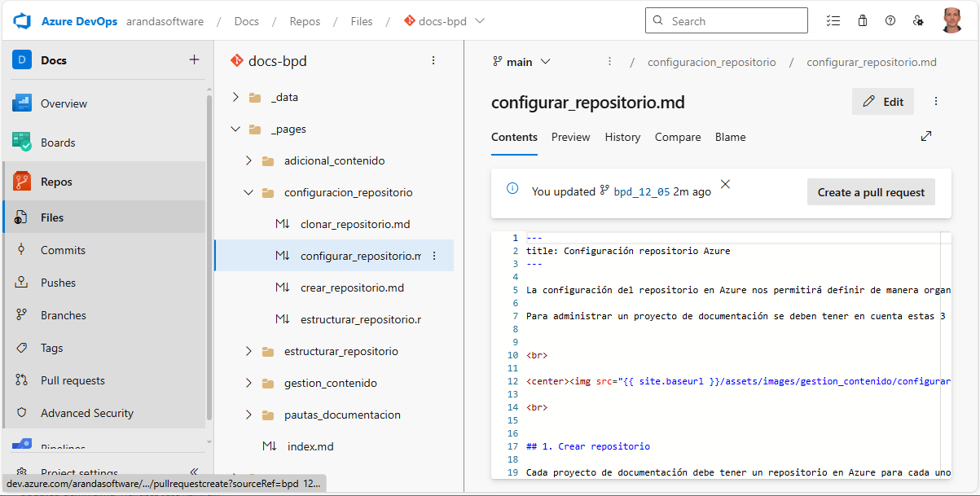The image size is (980, 496).
Task: Open the Help question mark icon
Action: point(890,21)
